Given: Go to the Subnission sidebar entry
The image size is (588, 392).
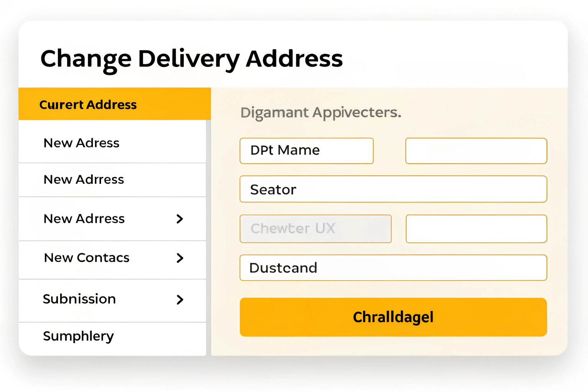Looking at the screenshot, I should (79, 299).
